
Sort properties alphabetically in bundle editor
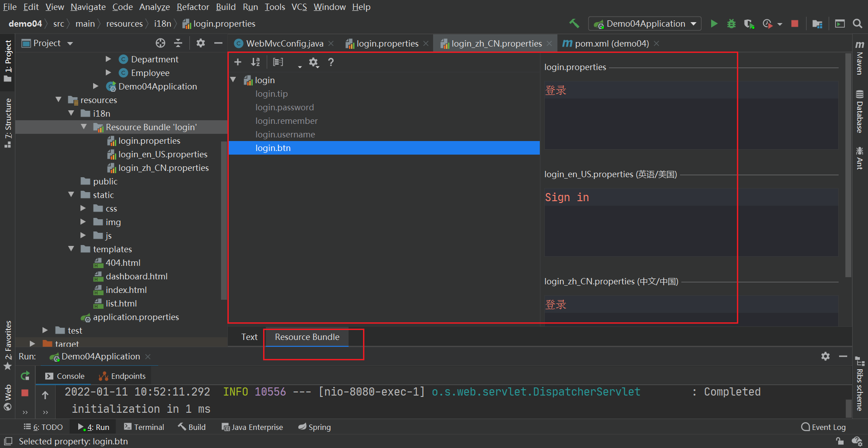click(256, 62)
